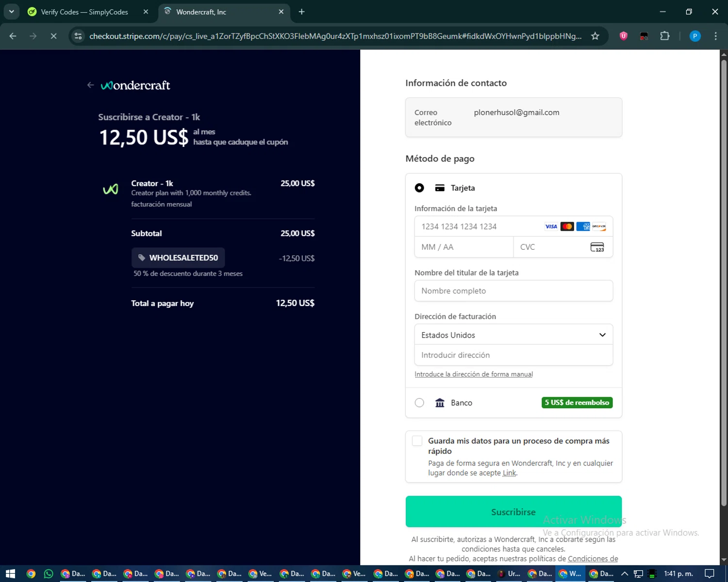Click the MM / AA expiry field
The image size is (728, 582).
click(464, 247)
